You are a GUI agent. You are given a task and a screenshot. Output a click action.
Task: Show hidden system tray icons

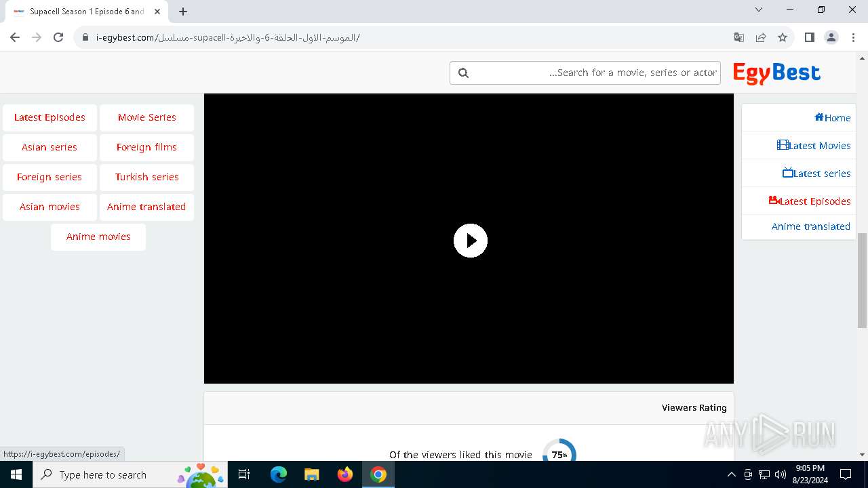coord(731,474)
